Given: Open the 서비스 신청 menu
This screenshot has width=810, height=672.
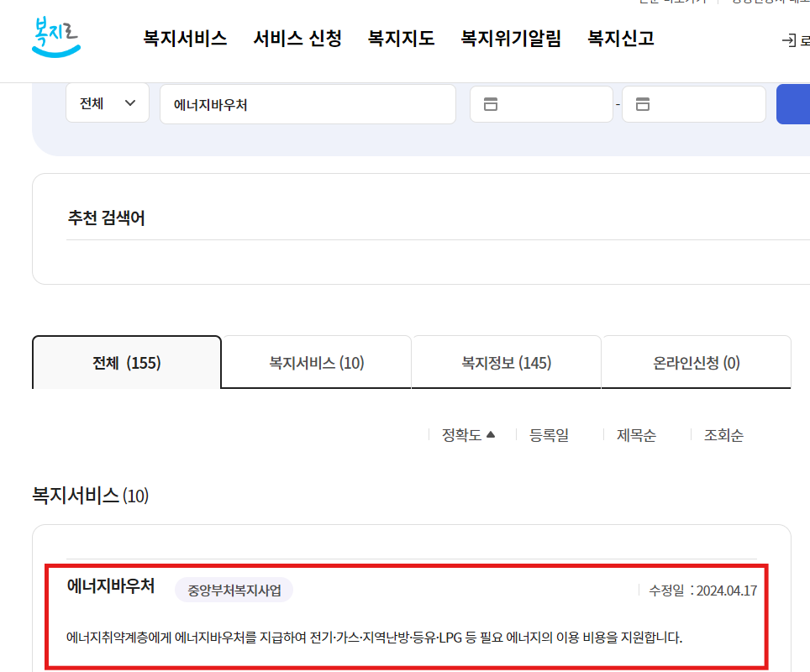Looking at the screenshot, I should click(297, 39).
